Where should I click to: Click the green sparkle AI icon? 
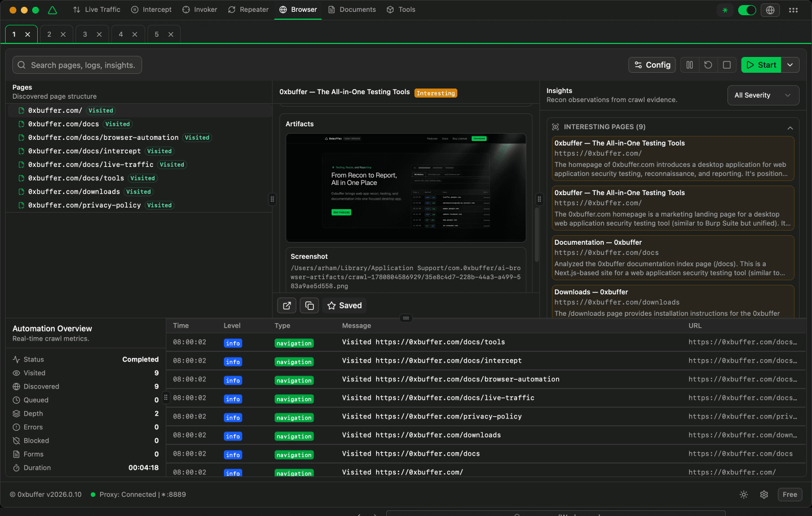[725, 10]
